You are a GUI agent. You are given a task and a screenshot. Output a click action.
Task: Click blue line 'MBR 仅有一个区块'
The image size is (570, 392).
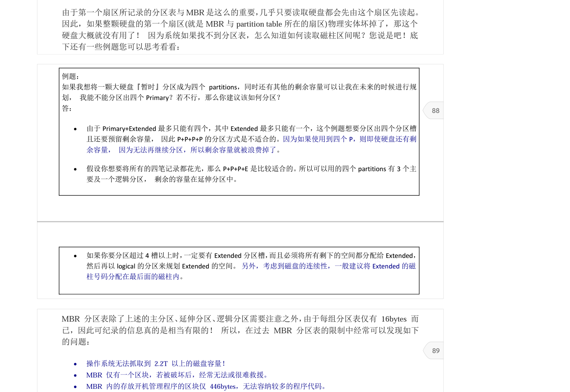tap(177, 375)
